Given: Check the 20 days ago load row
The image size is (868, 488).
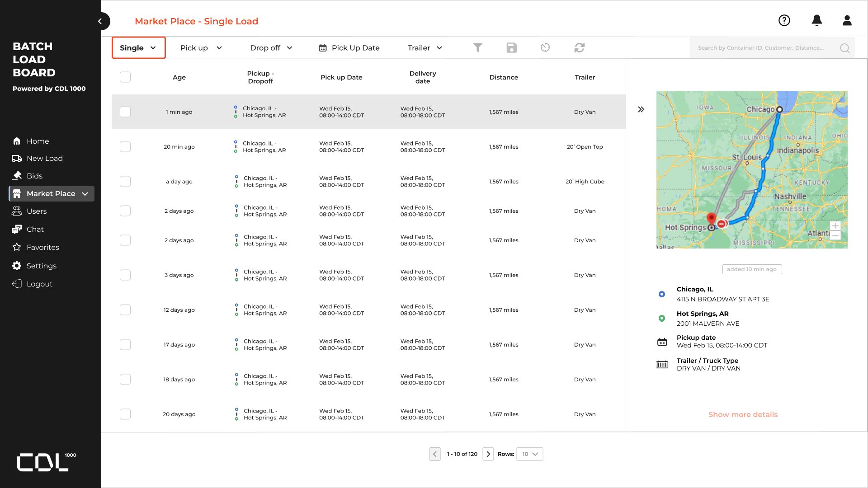Looking at the screenshot, I should 125,414.
